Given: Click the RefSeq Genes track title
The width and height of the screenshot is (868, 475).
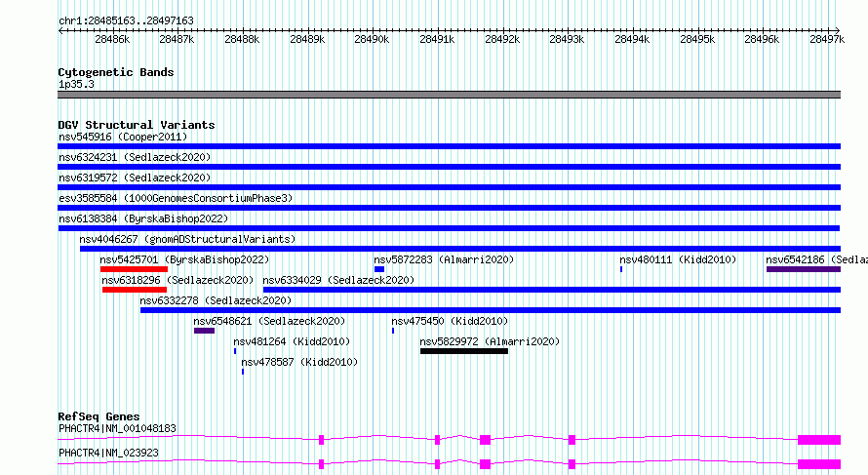Looking at the screenshot, I should [x=99, y=416].
